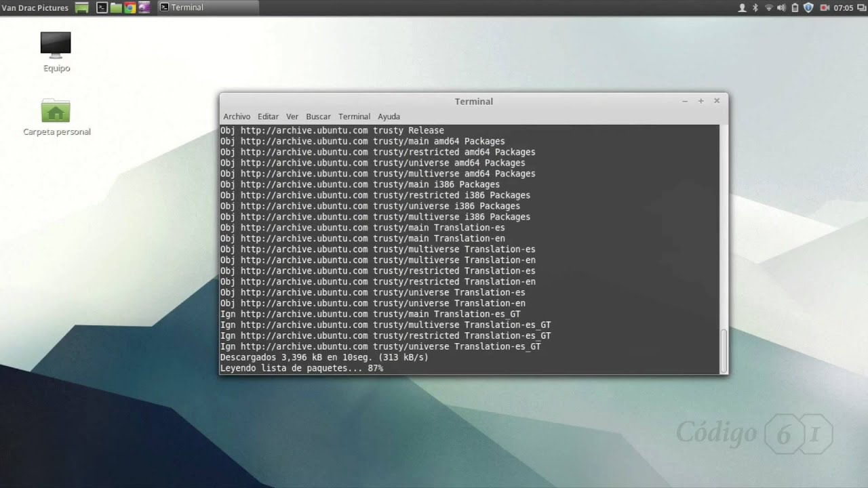
Task: Click the 'trusty/restricted Translation-es_GT' line
Action: point(386,335)
